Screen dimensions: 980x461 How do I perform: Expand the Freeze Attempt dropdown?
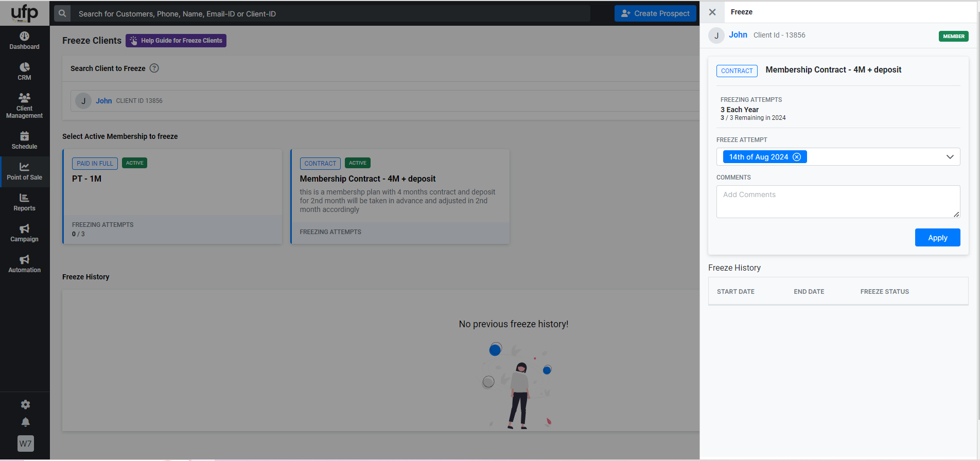(950, 157)
